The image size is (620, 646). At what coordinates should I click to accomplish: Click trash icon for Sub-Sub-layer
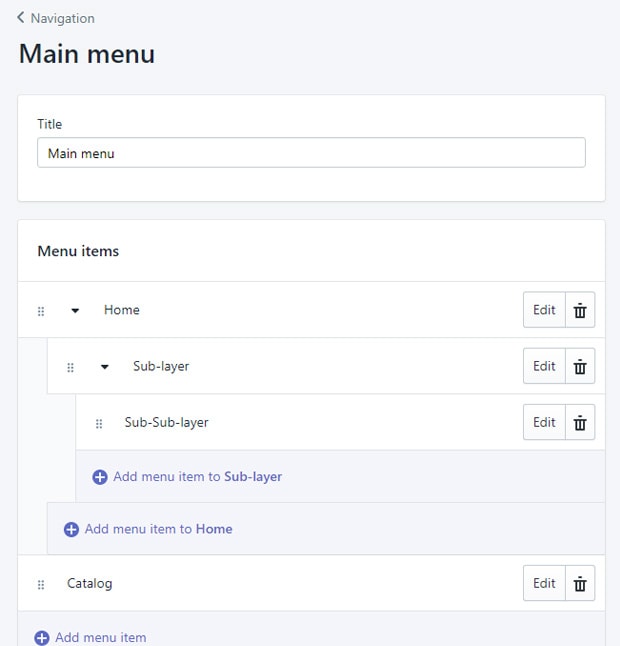point(580,422)
